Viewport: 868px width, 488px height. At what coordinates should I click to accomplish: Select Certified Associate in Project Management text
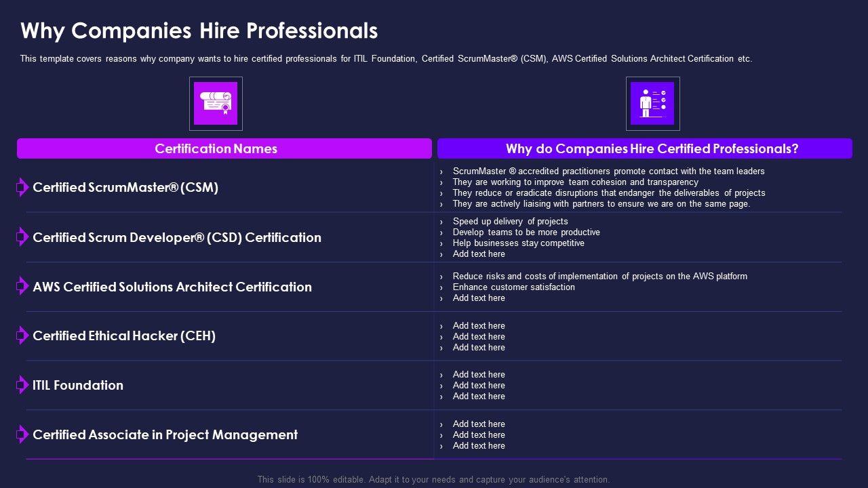pos(165,434)
